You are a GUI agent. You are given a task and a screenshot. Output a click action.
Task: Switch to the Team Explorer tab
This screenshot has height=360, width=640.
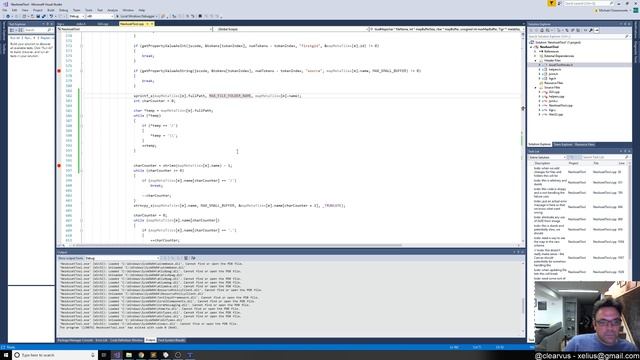click(x=563, y=144)
